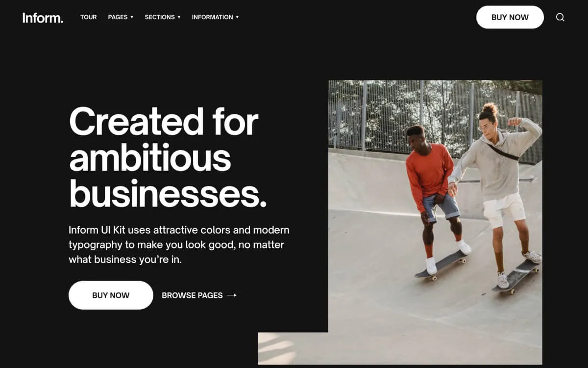The image size is (588, 368).
Task: Click the skateboard under the gray-hoodie skater
Action: tap(515, 277)
